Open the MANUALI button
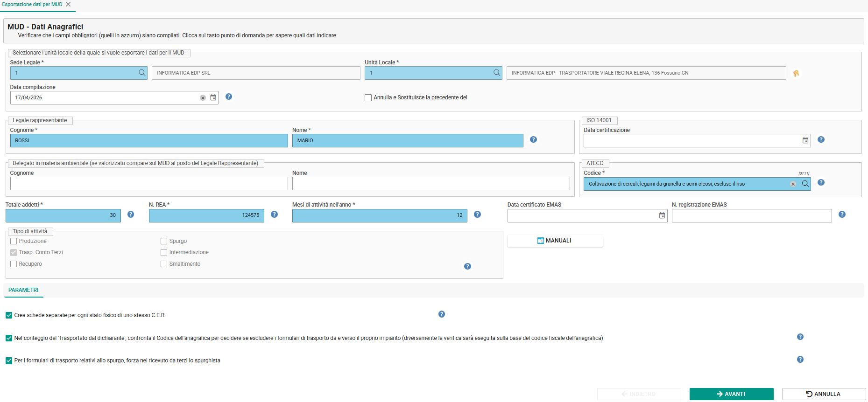The height and width of the screenshot is (402, 868). [x=555, y=241]
